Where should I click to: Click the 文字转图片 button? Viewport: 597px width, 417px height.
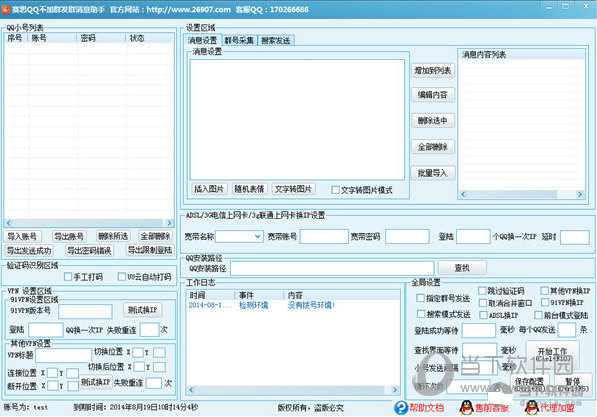293,189
